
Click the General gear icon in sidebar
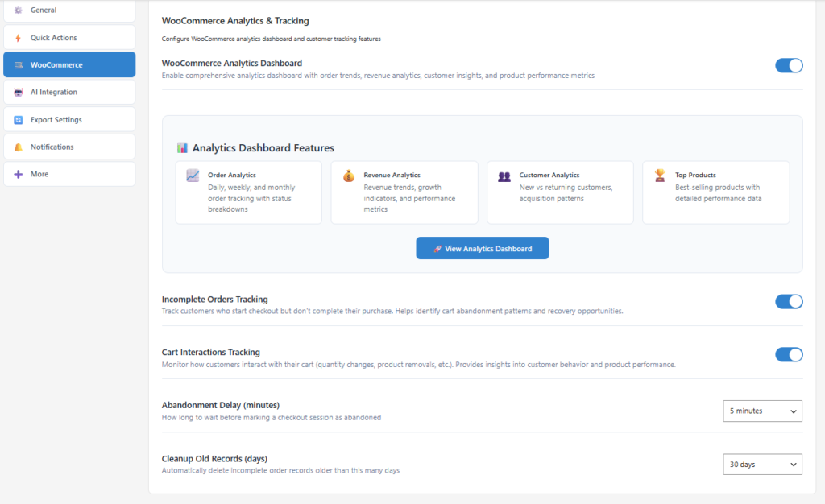coord(19,10)
